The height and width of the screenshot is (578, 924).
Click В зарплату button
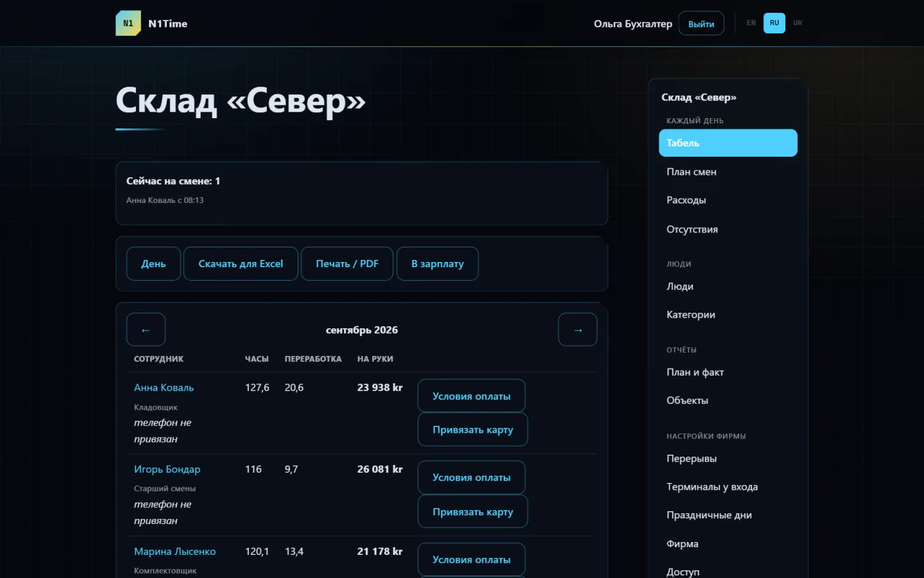[438, 264]
